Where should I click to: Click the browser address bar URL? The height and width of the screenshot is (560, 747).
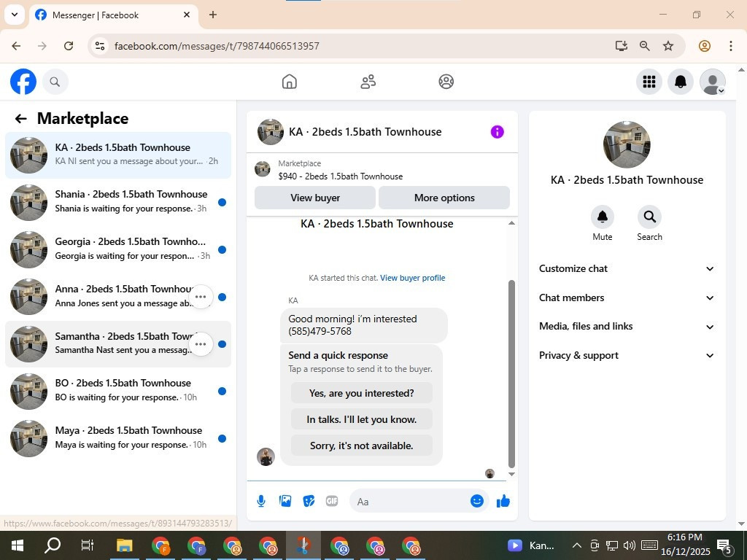[x=217, y=46]
